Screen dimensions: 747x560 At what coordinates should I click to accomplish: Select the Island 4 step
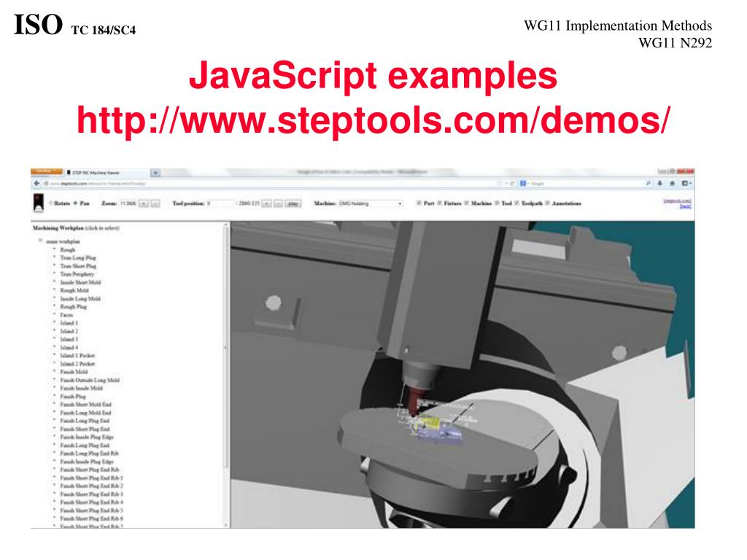pos(69,347)
